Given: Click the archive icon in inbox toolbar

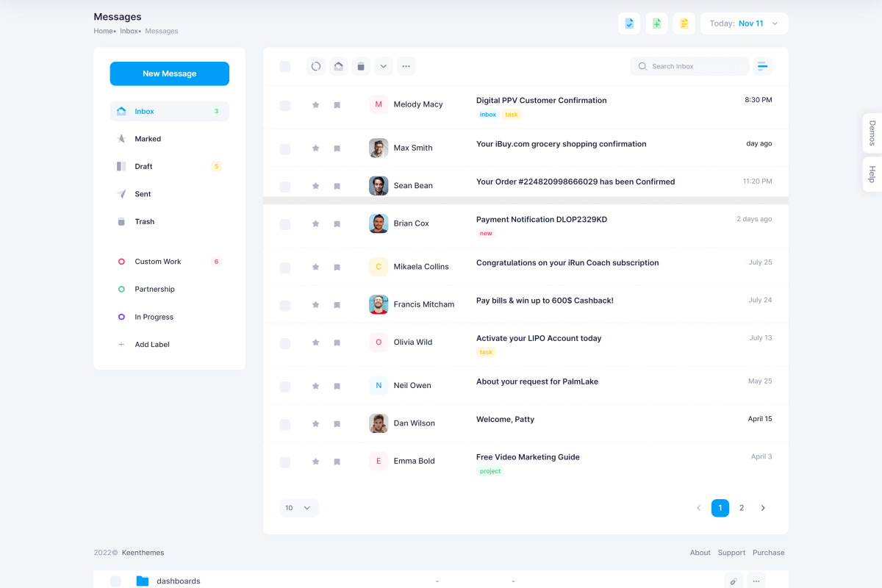Looking at the screenshot, I should click(x=338, y=66).
